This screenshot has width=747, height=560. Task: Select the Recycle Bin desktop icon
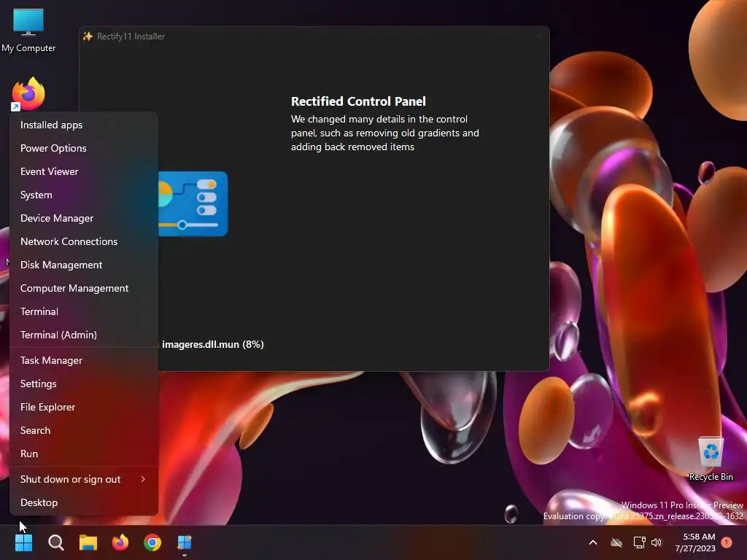point(711,458)
